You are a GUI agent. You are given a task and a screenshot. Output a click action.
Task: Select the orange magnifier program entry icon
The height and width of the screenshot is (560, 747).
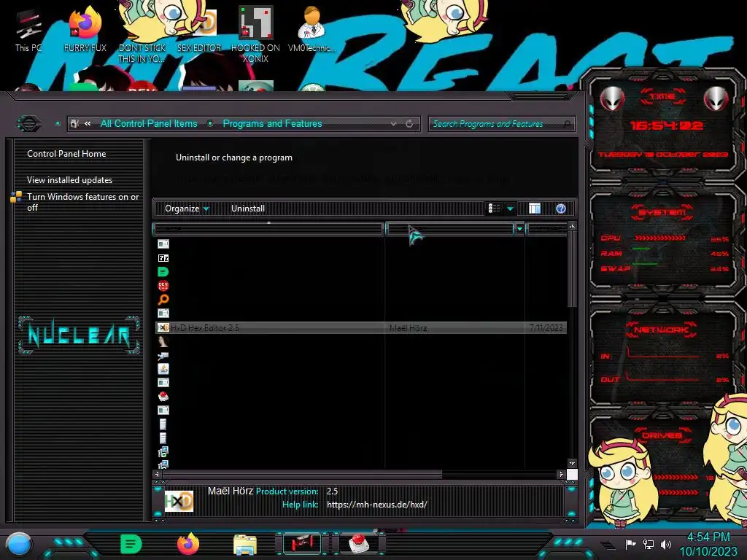click(x=163, y=300)
